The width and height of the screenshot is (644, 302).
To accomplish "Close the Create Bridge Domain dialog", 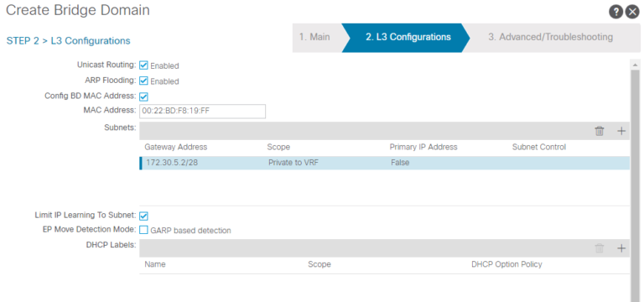I will (631, 13).
